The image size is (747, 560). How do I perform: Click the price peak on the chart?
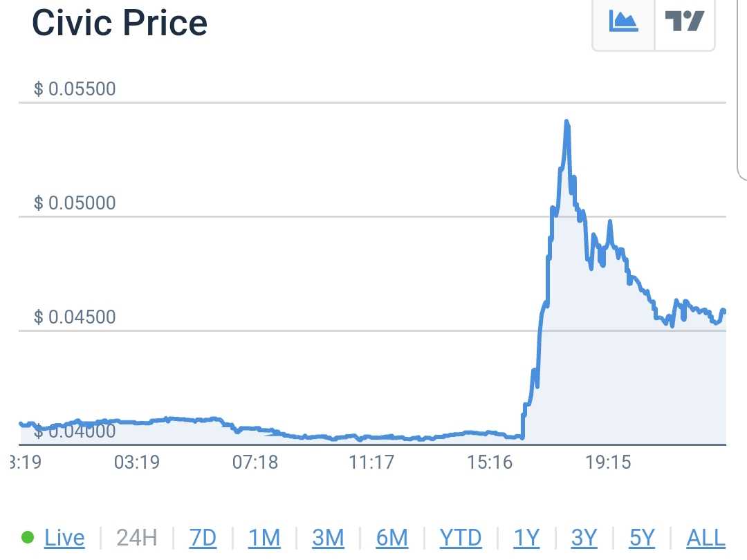click(x=566, y=122)
